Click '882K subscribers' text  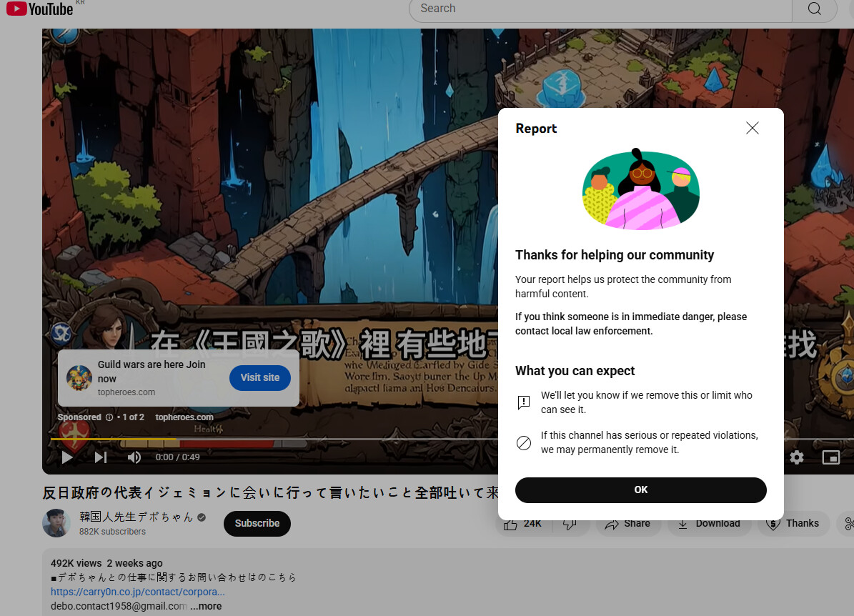click(112, 532)
